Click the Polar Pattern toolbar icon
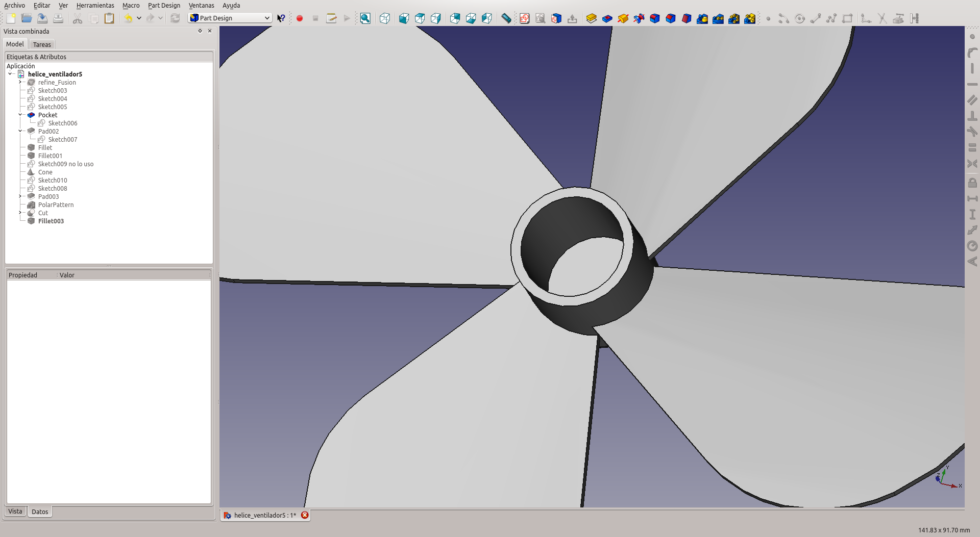The width and height of the screenshot is (980, 537). point(734,18)
